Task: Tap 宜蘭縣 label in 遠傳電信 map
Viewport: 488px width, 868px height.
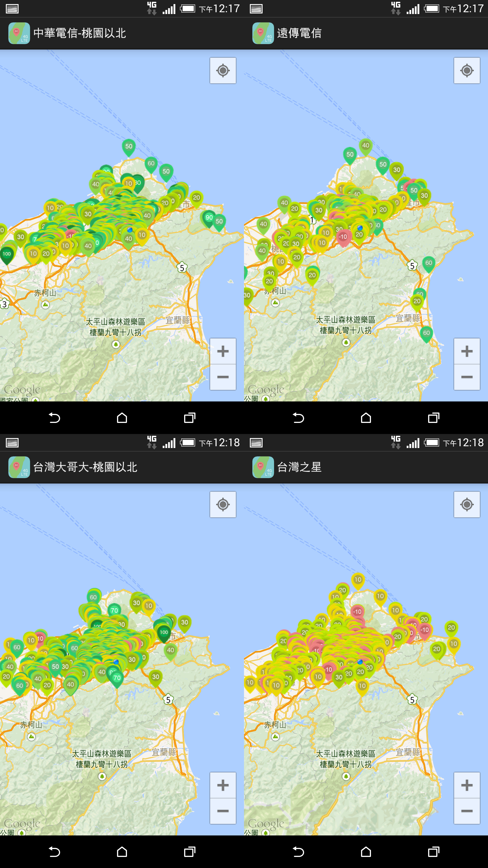Action: [408, 318]
